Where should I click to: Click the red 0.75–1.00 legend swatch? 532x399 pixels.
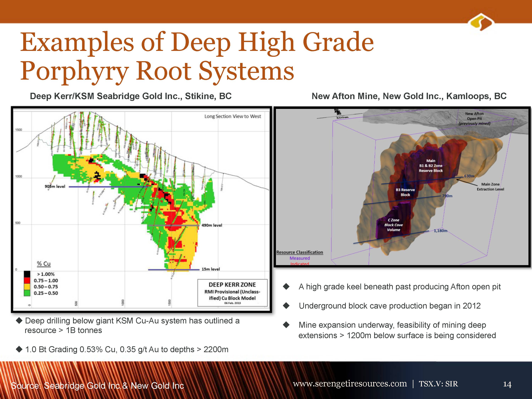point(27,280)
